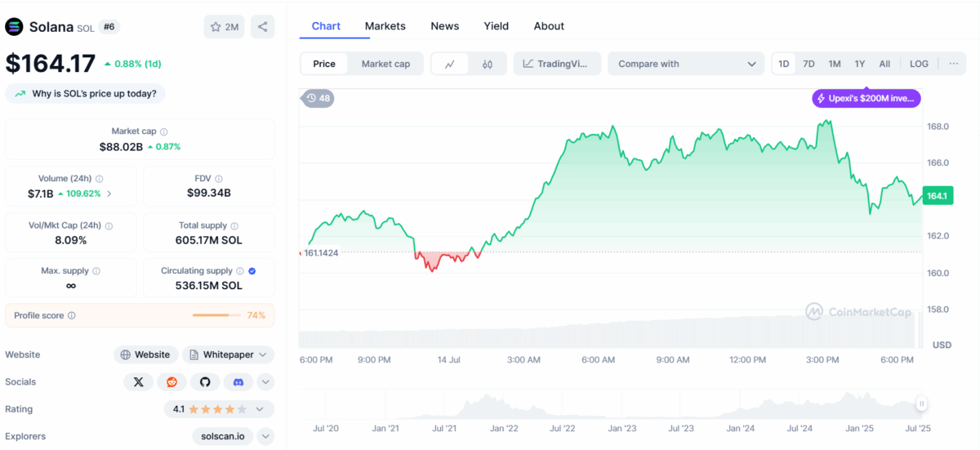980x450 pixels.
Task: Click 'Why is SOL's price up today?'
Action: point(86,93)
